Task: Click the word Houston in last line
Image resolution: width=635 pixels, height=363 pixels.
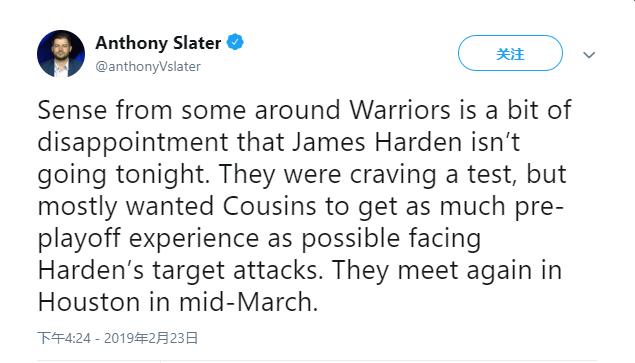Action: 89,302
